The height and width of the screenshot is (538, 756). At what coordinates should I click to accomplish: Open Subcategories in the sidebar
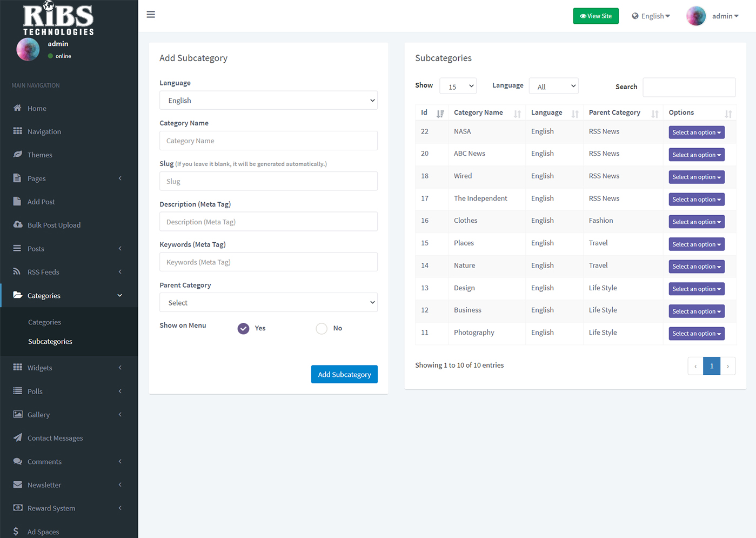[x=50, y=342]
